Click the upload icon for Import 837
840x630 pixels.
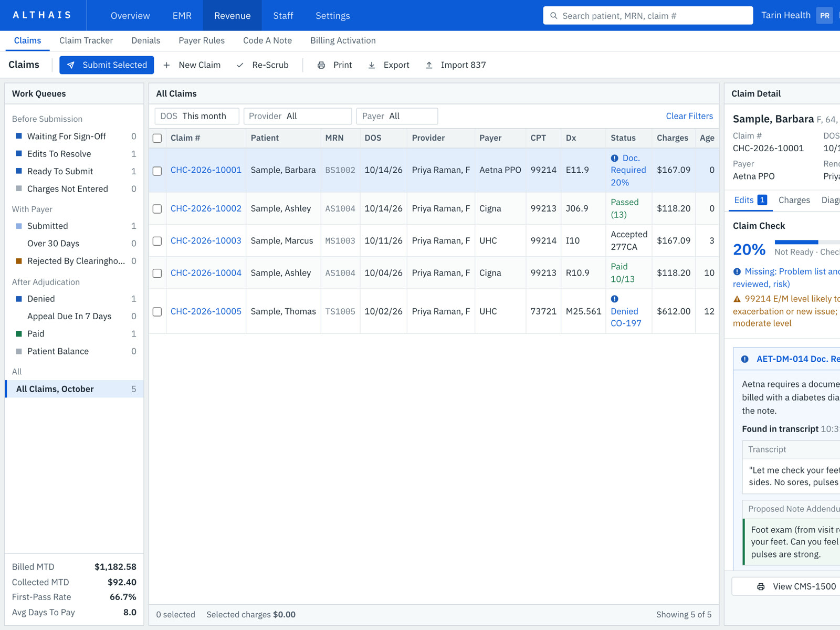[429, 65]
